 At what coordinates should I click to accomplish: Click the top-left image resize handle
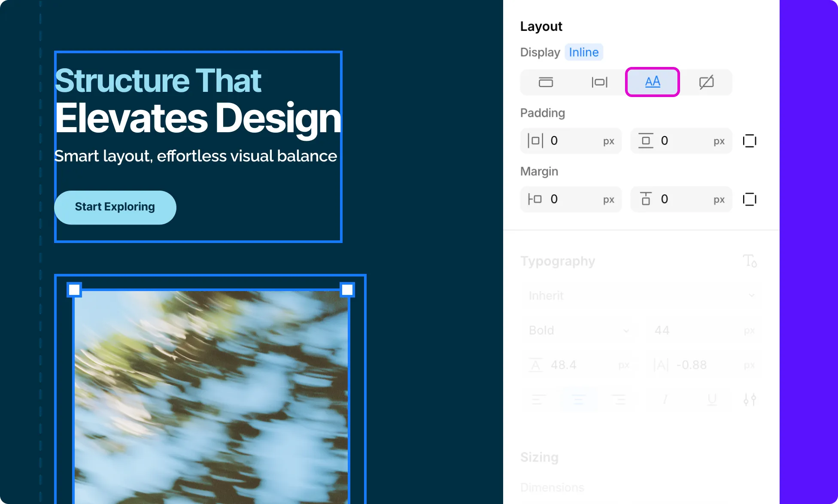pos(74,290)
